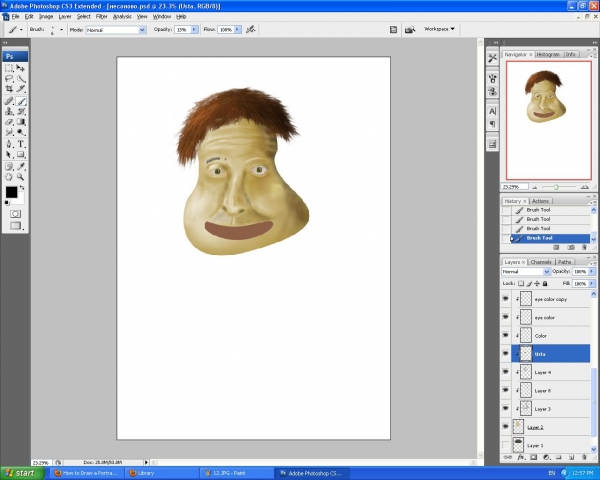Open the Filter menu

pyautogui.click(x=101, y=16)
